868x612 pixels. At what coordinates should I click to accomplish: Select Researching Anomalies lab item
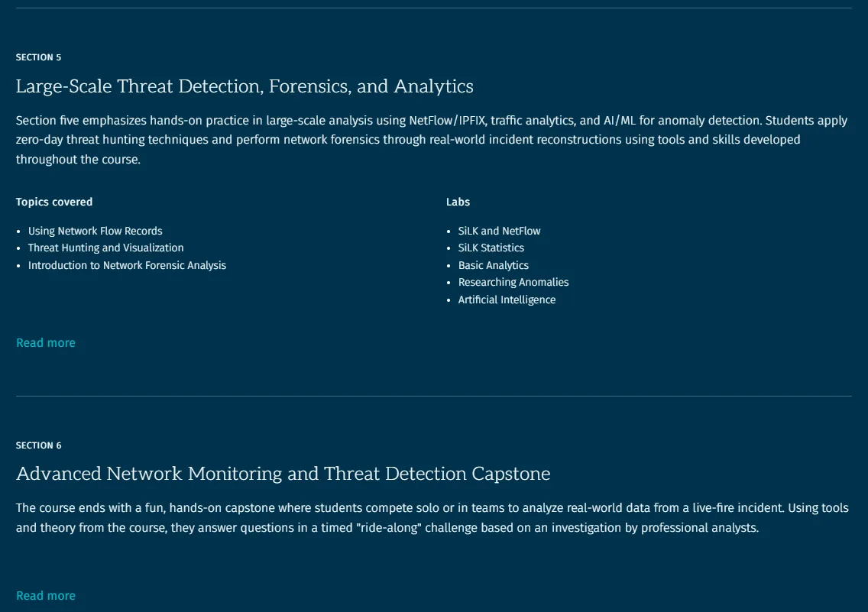coord(513,282)
